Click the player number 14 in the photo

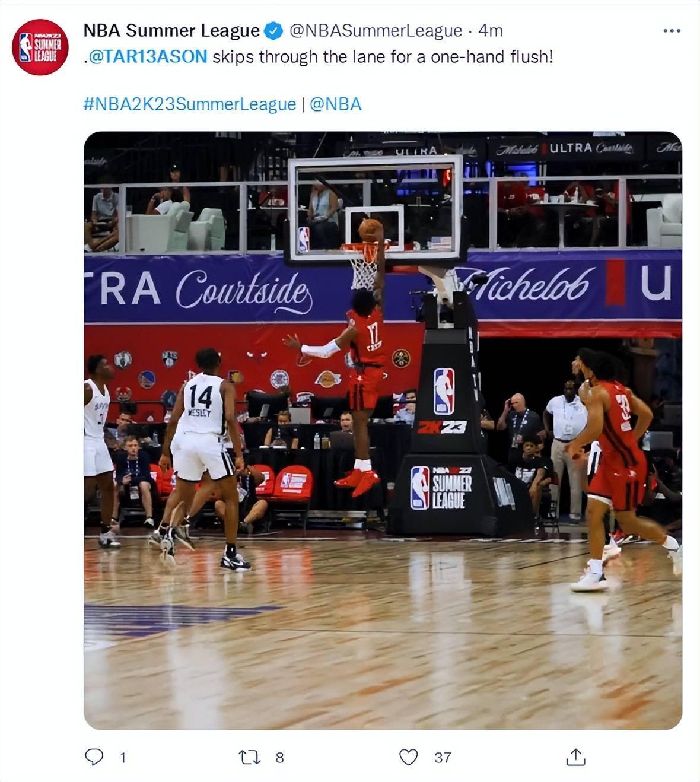pyautogui.click(x=201, y=396)
